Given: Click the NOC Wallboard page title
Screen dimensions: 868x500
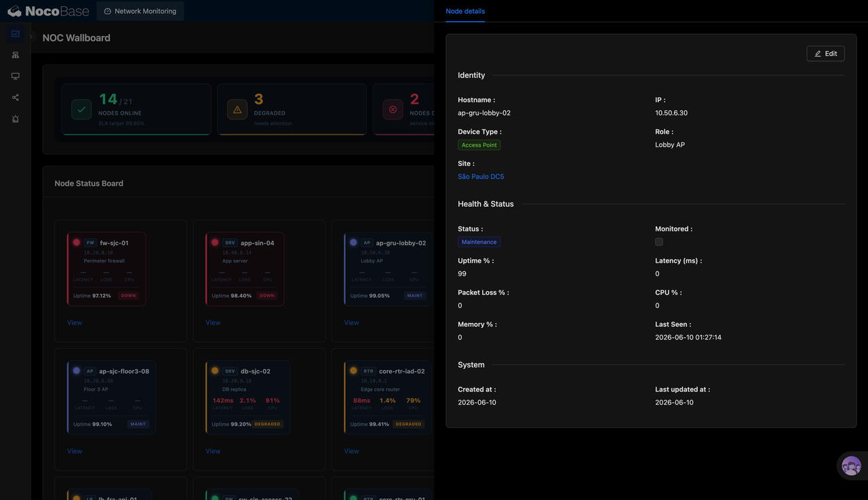Looking at the screenshot, I should pos(77,38).
